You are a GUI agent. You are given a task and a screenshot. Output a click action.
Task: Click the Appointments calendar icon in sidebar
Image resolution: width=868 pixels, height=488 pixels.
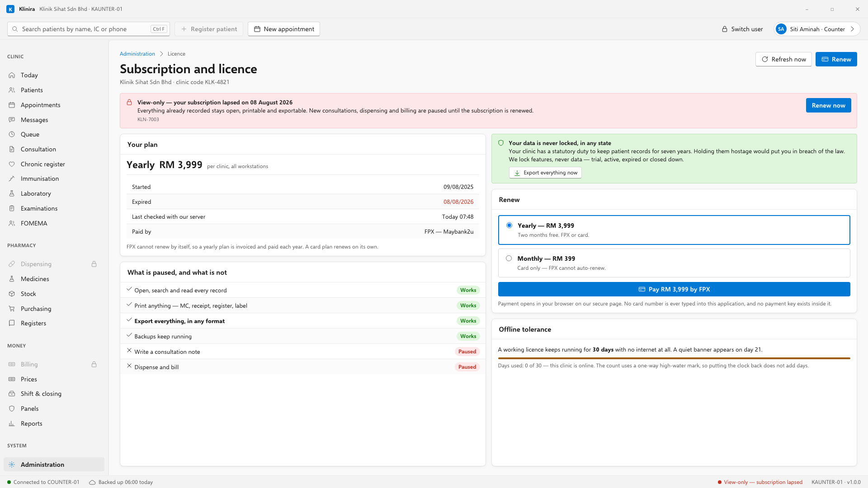[x=12, y=105]
